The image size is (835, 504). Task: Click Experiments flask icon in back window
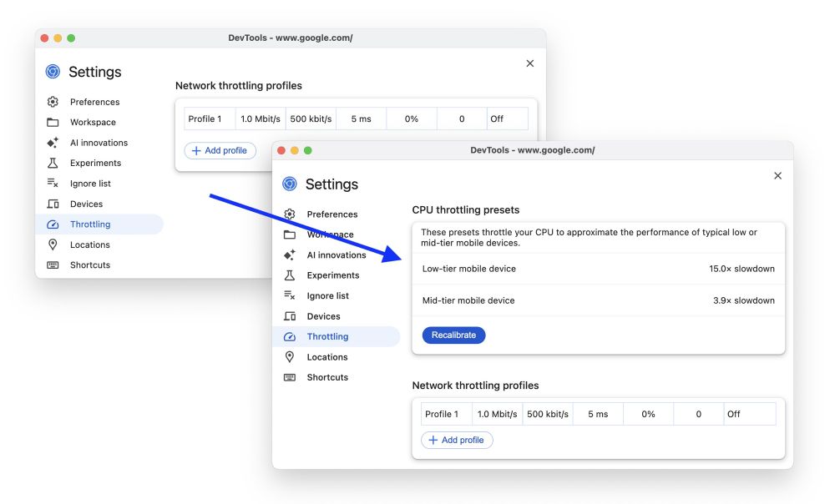click(x=53, y=163)
